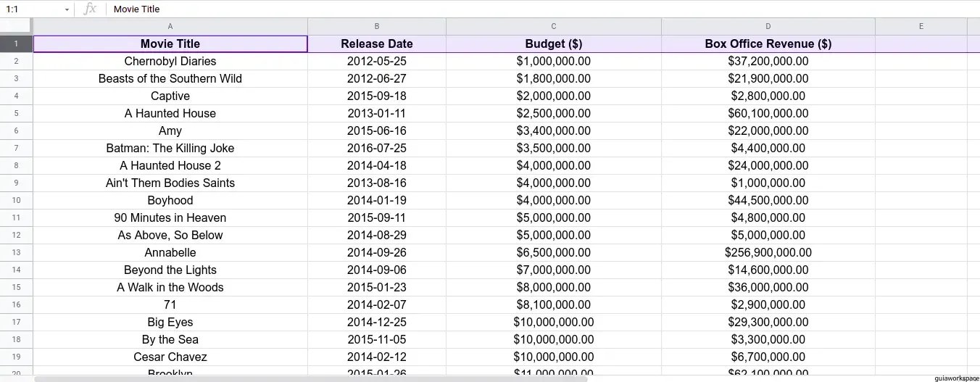Image resolution: width=980 pixels, height=382 pixels.
Task: Click the fx function icon
Action: (90, 9)
